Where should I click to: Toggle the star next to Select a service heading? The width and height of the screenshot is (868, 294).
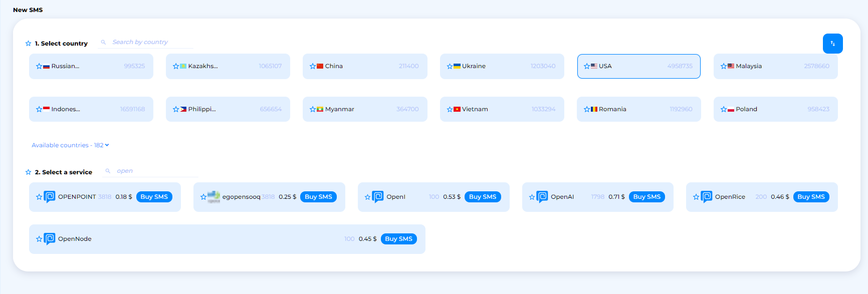[29, 172]
